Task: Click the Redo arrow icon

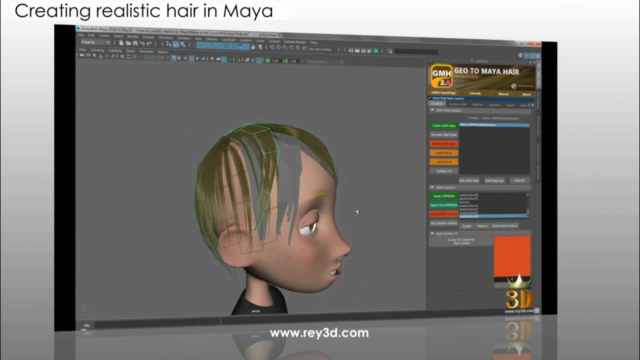Action: click(x=149, y=44)
